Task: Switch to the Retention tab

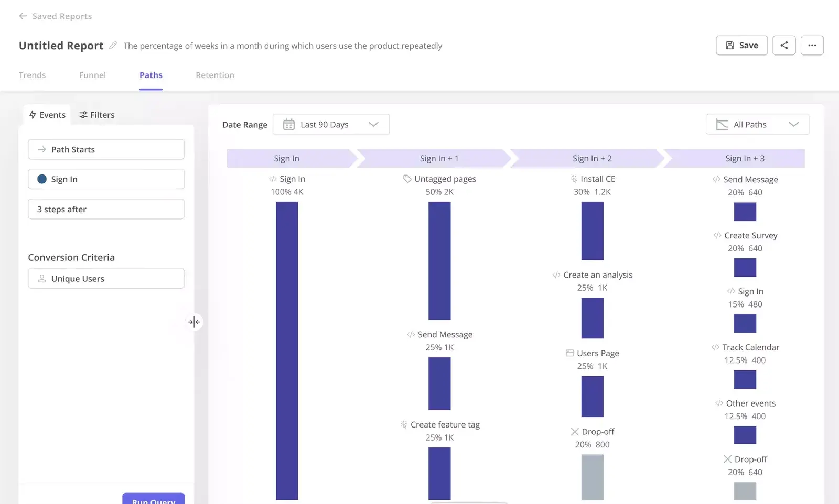Action: click(215, 75)
